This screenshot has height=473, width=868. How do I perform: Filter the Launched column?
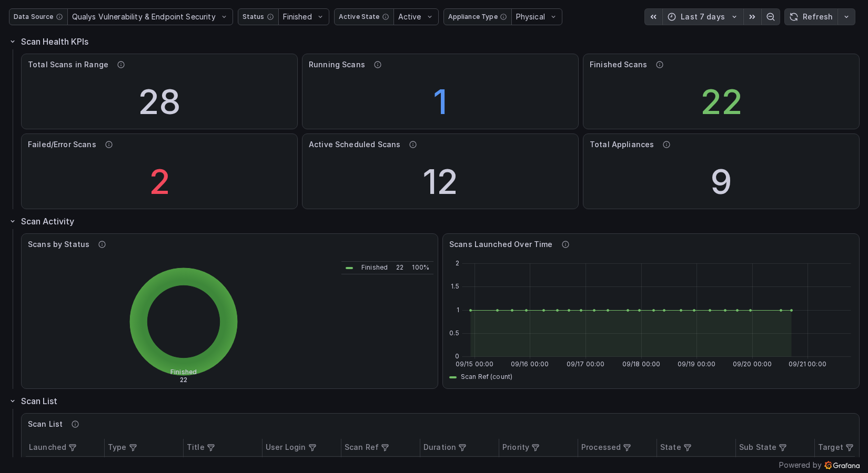[73, 447]
